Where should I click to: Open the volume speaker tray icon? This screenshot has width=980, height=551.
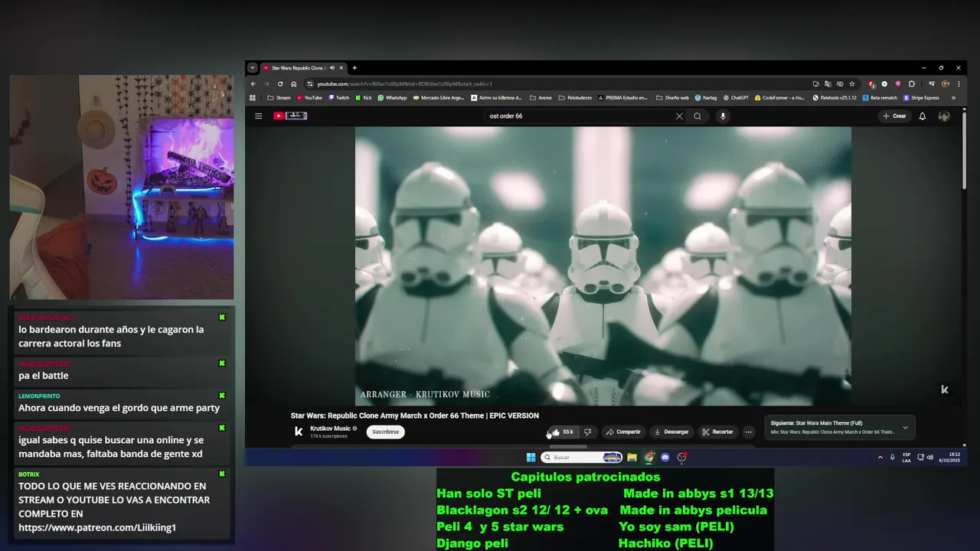[930, 458]
